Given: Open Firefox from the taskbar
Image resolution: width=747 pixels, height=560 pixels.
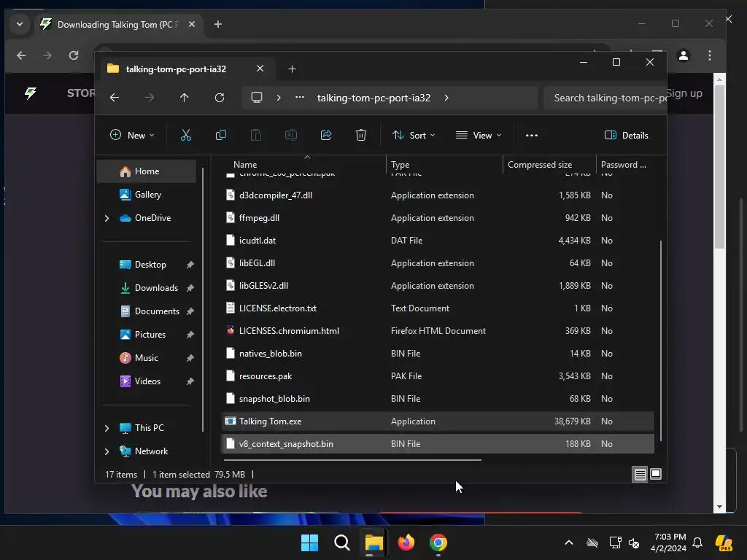Looking at the screenshot, I should [406, 542].
